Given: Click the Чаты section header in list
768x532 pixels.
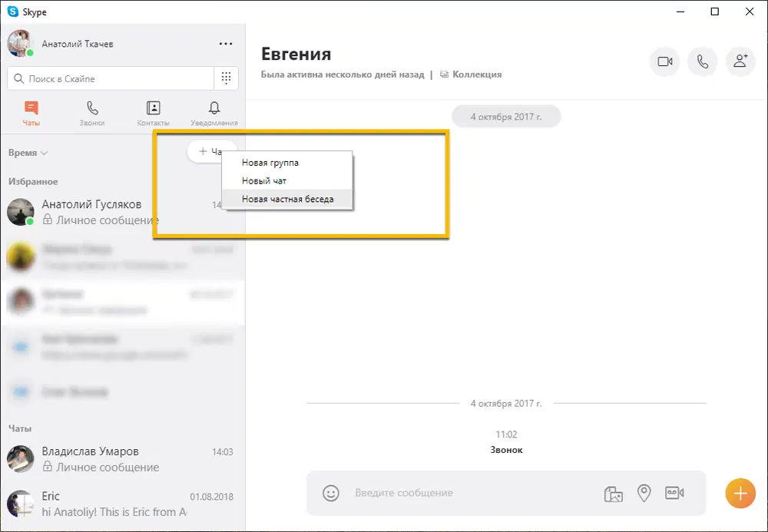Looking at the screenshot, I should pos(20,428).
